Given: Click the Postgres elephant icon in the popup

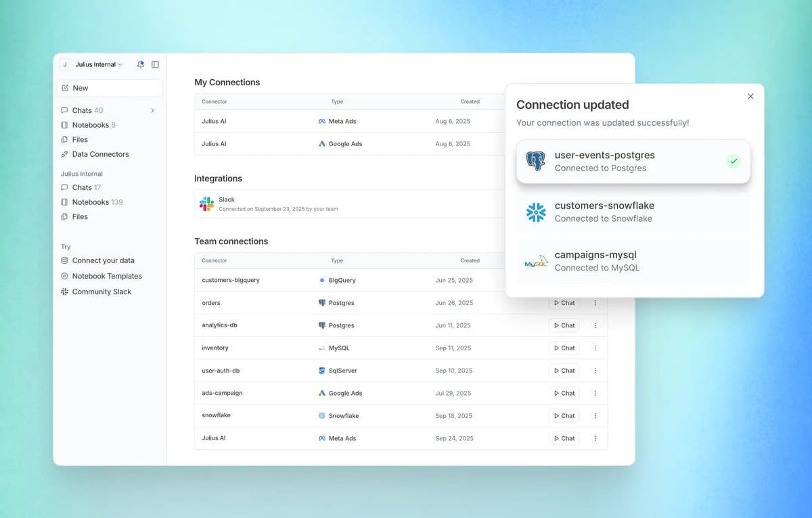Looking at the screenshot, I should pyautogui.click(x=535, y=161).
